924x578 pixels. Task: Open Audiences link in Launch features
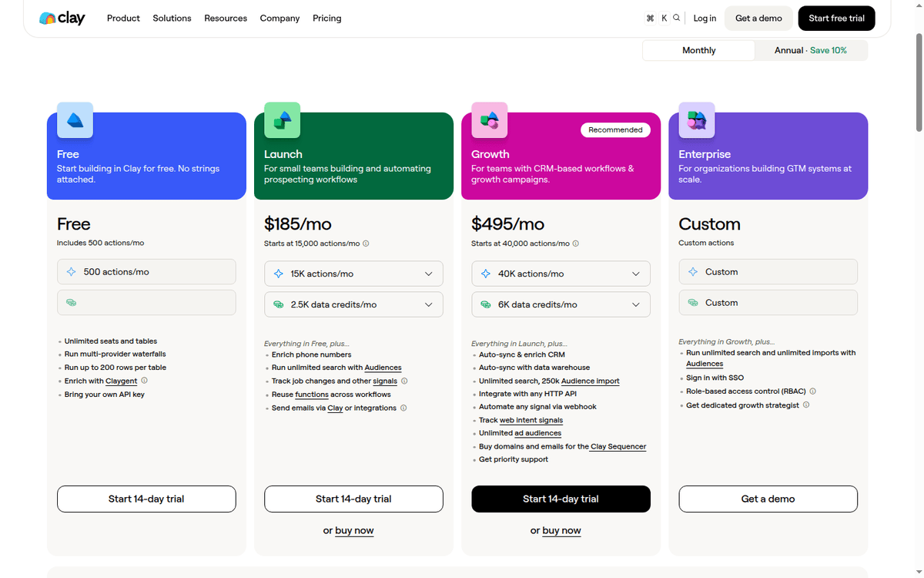tap(383, 368)
